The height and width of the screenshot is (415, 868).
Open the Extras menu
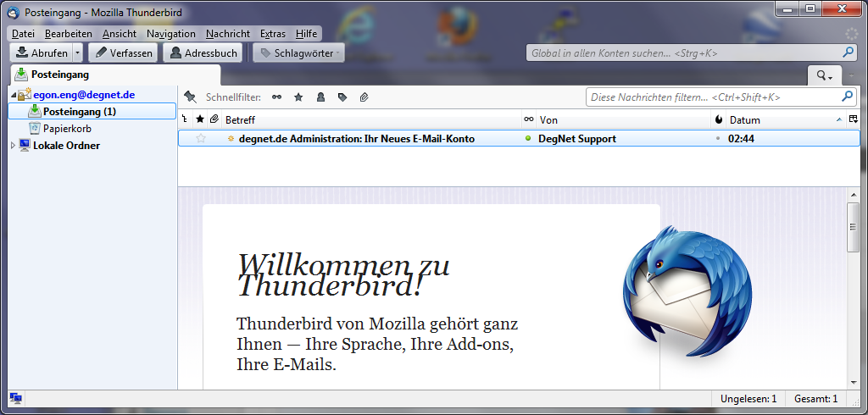click(x=273, y=34)
